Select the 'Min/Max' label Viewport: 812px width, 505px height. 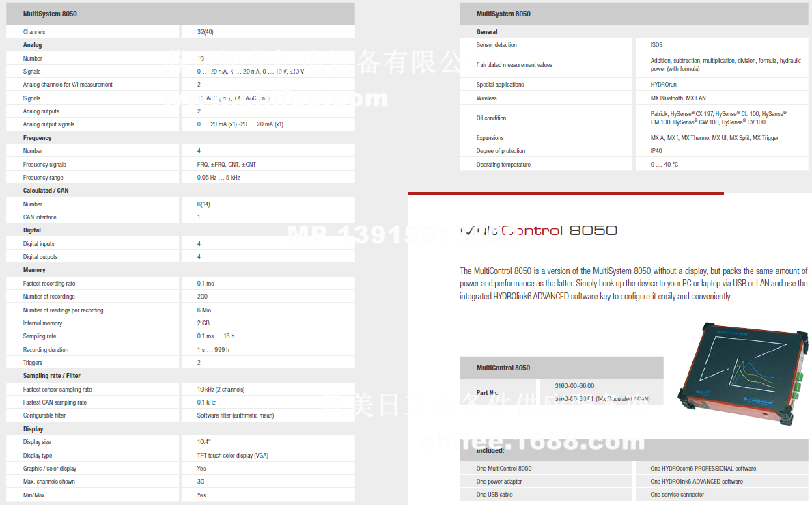pyautogui.click(x=33, y=495)
